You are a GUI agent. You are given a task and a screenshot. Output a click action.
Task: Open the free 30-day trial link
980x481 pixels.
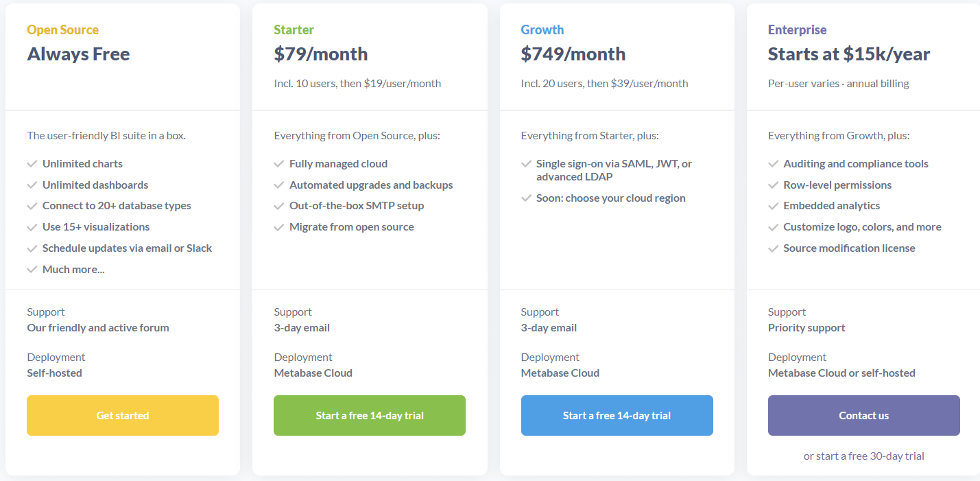pyautogui.click(x=863, y=456)
